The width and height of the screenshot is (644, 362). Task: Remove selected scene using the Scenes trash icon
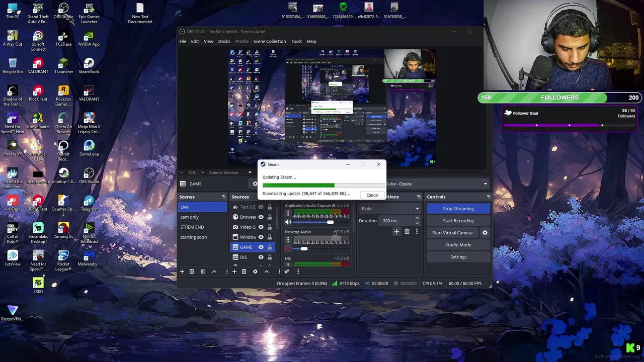coord(192,271)
